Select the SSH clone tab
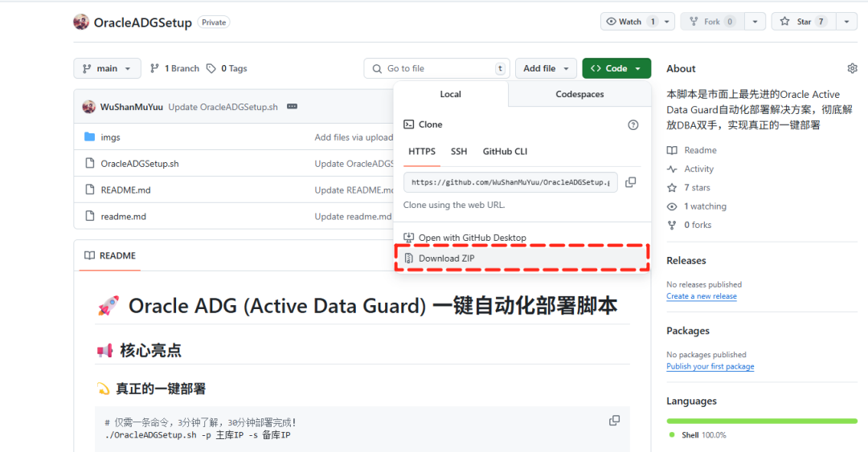Viewport: 868px width, 452px height. coord(459,152)
